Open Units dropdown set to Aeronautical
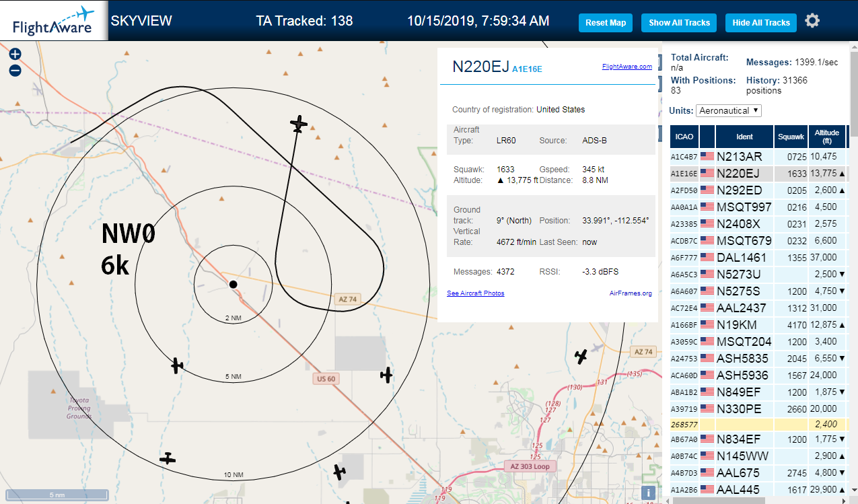 (x=729, y=110)
